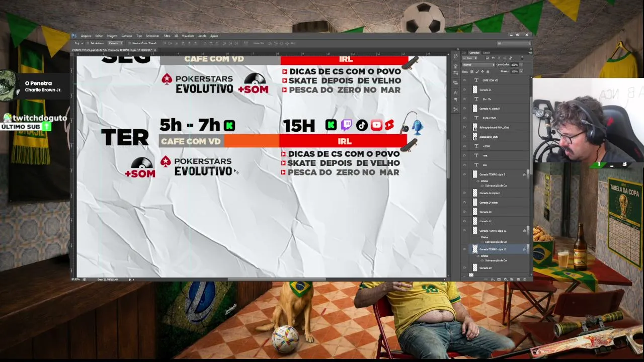Click the Camada 24 layer thumbnail
This screenshot has height=362, width=644.
(x=475, y=212)
